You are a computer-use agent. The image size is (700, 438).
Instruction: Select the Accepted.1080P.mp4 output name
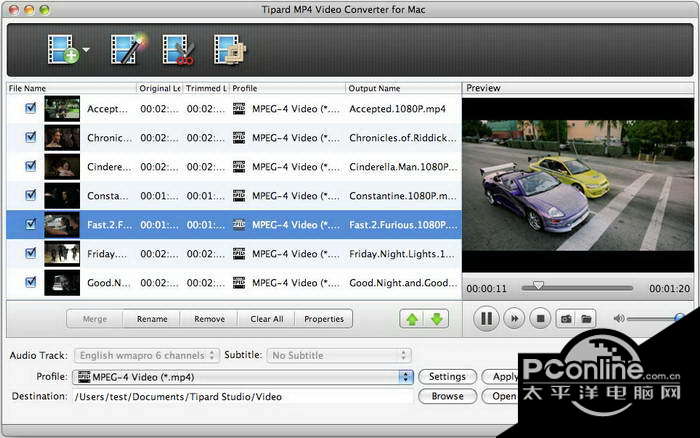(397, 109)
